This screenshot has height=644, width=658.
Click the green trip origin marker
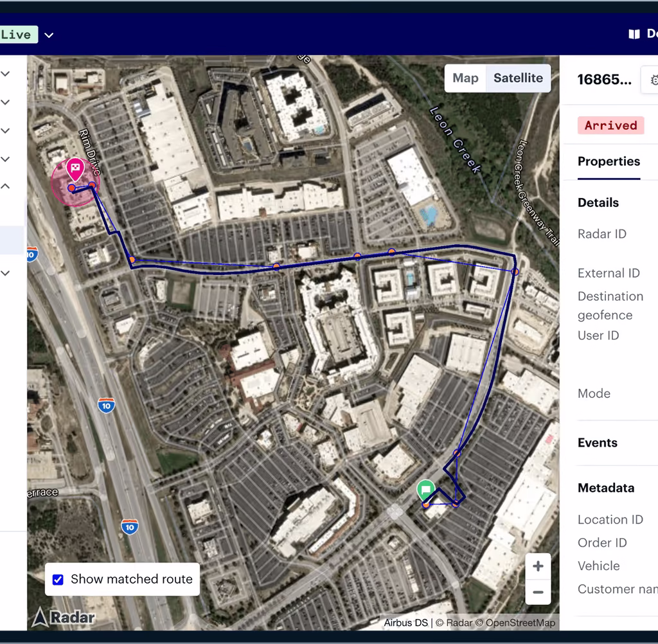tap(425, 490)
